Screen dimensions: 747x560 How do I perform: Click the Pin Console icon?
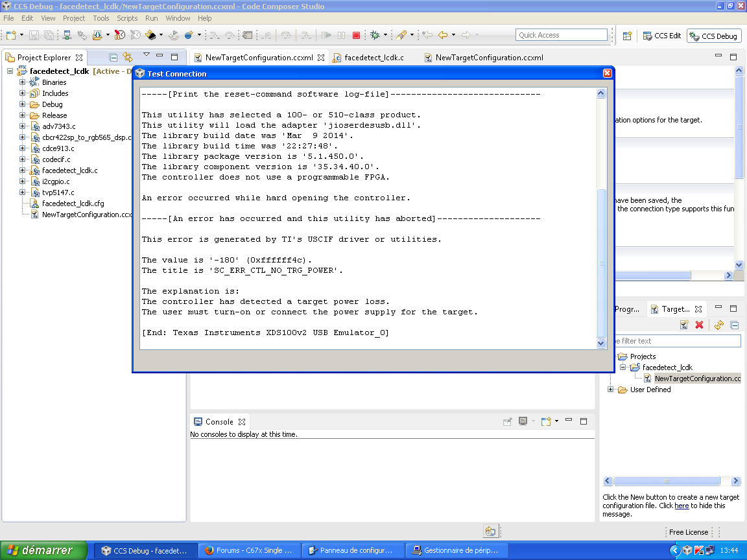pos(507,421)
